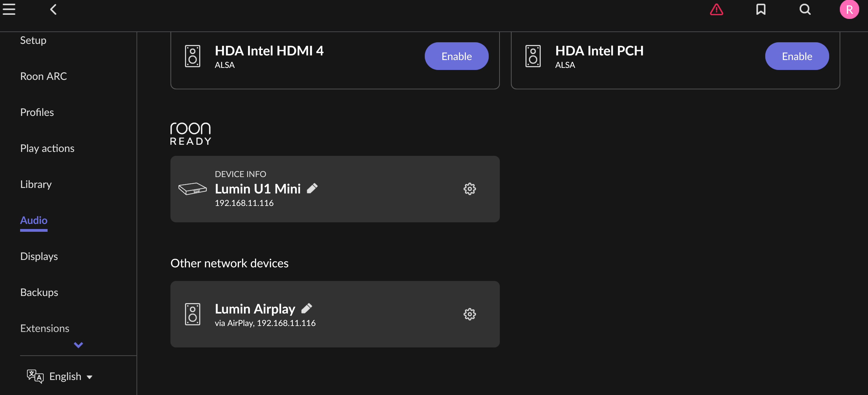Open the Roon ARC settings section
Image resolution: width=868 pixels, height=395 pixels.
[43, 76]
